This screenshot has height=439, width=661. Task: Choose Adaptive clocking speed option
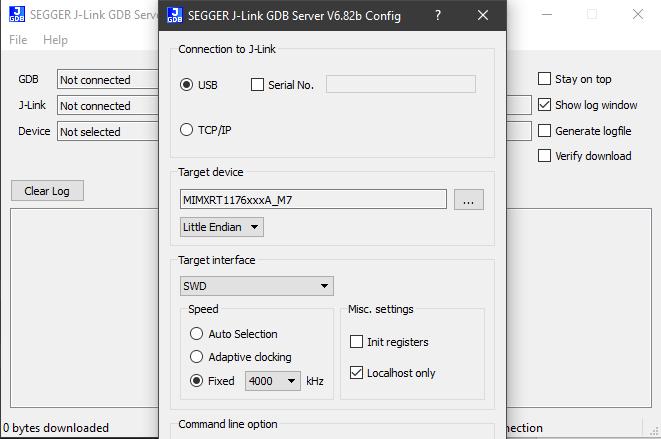coord(197,357)
